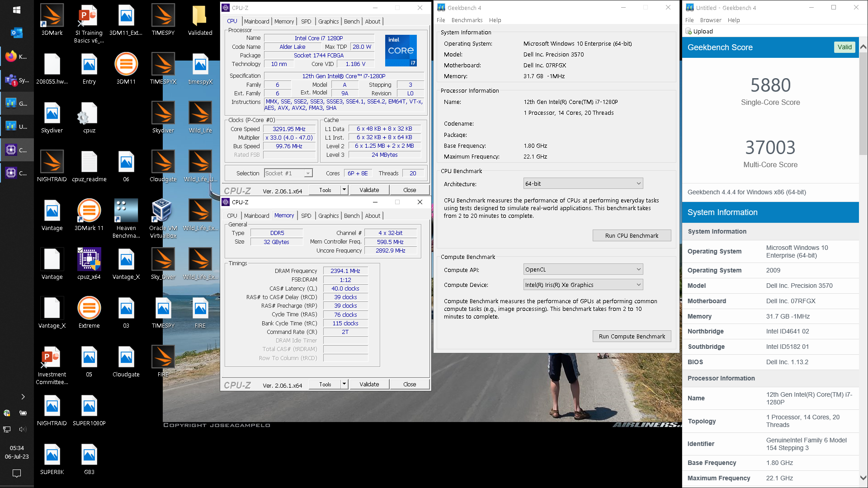This screenshot has height=488, width=868.
Task: Launch cpuz_x64 application icon
Action: tap(89, 264)
